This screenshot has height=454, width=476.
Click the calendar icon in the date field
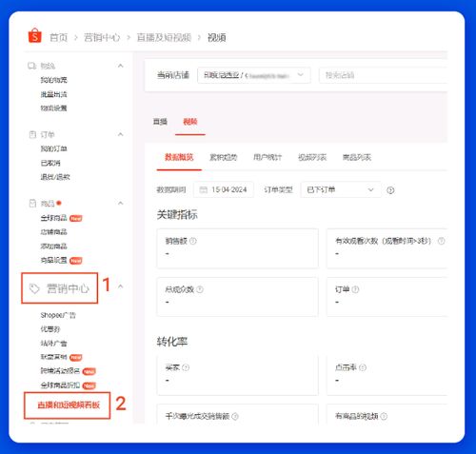click(203, 189)
